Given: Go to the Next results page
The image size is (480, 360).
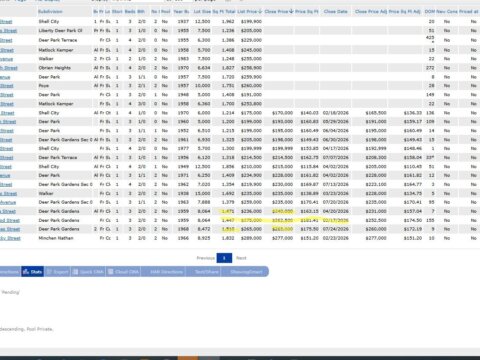Looking at the screenshot, I should point(241,258).
